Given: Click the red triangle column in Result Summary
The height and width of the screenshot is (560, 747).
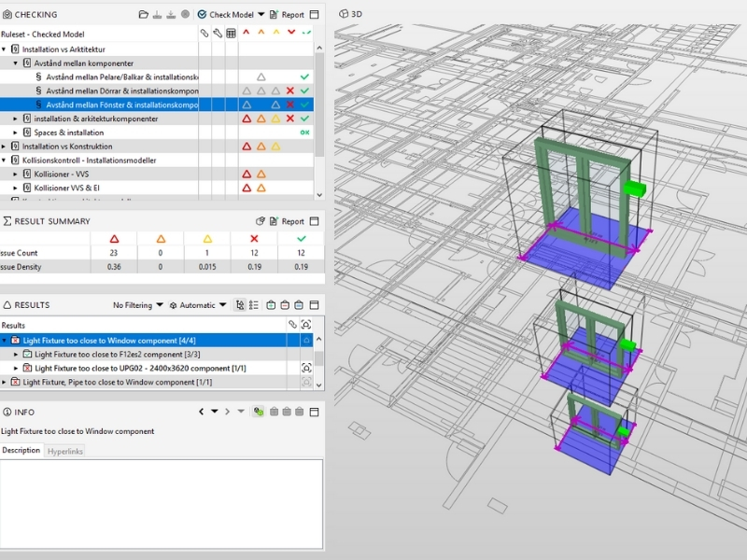Looking at the screenshot, I should coord(114,239).
